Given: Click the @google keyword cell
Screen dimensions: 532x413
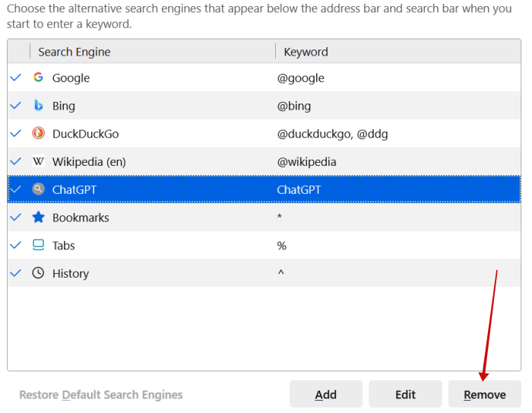Looking at the screenshot, I should point(301,78).
